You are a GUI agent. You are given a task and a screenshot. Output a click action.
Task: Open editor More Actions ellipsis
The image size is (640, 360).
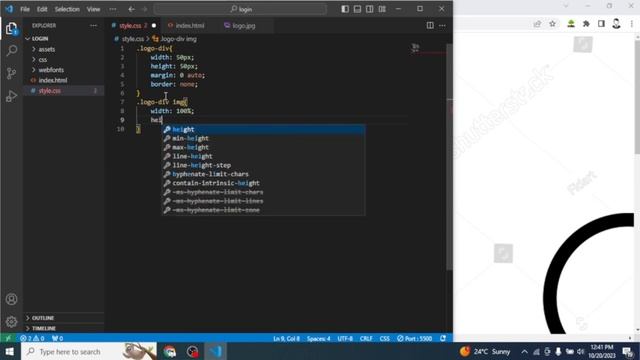click(x=442, y=25)
